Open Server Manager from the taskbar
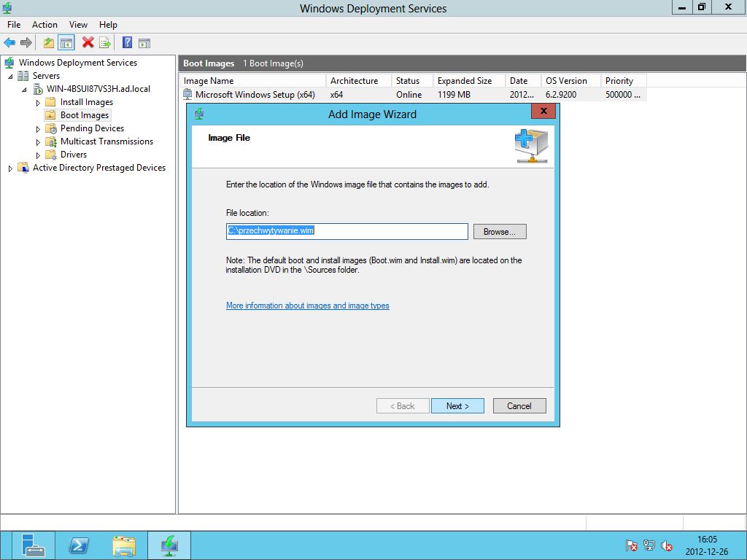This screenshot has height=560, width=747. coord(34,545)
